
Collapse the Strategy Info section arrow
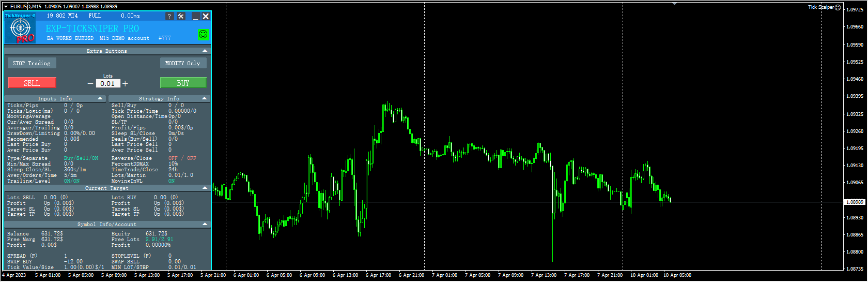click(205, 98)
